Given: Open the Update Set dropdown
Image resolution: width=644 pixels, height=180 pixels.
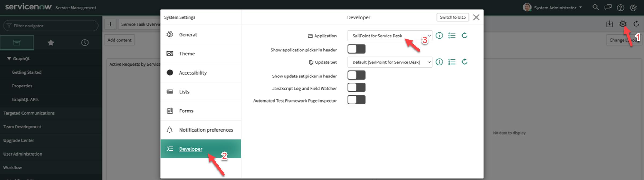Looking at the screenshot, I should tap(390, 62).
